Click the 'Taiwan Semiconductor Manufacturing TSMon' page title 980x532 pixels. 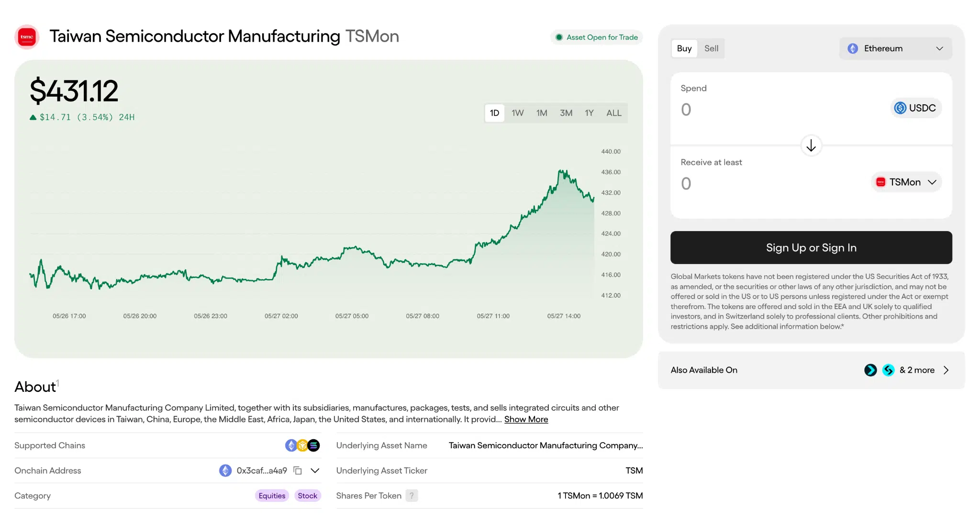224,36
